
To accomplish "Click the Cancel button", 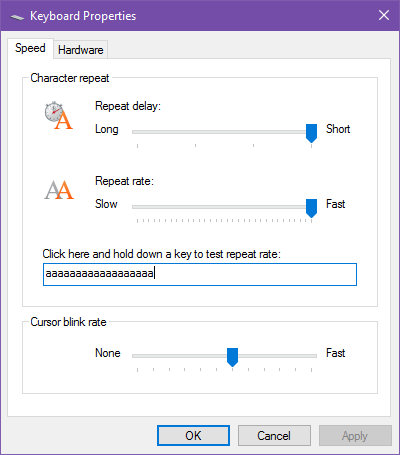I will pyautogui.click(x=274, y=435).
